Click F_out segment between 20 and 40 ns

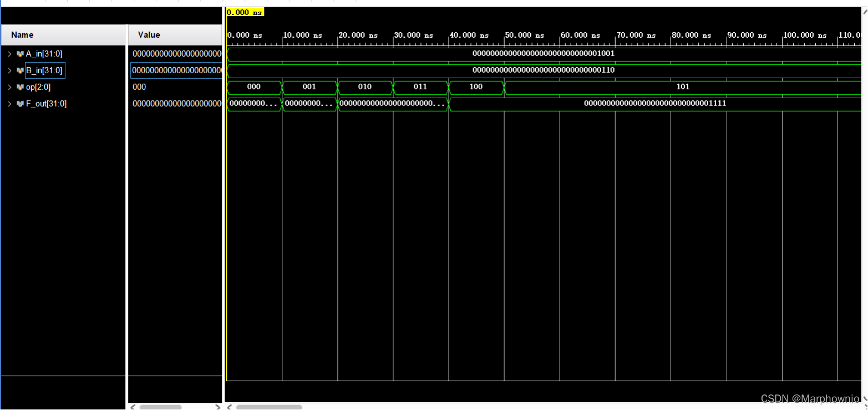[x=393, y=104]
